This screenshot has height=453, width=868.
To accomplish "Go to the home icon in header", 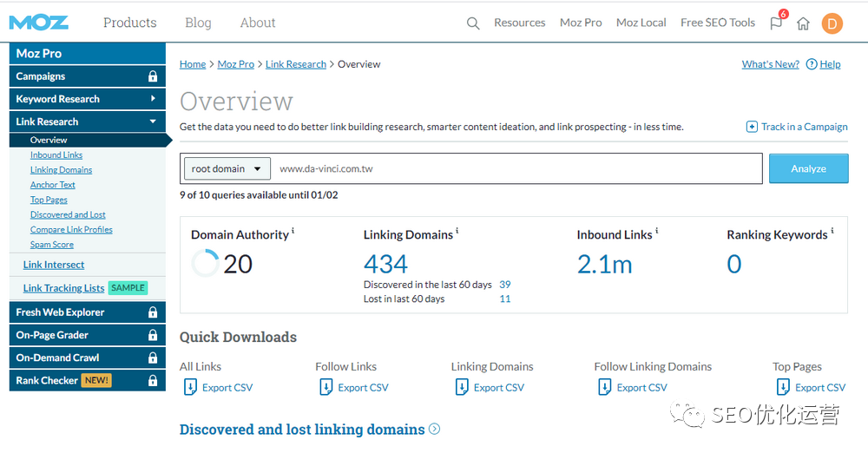I will click(803, 23).
